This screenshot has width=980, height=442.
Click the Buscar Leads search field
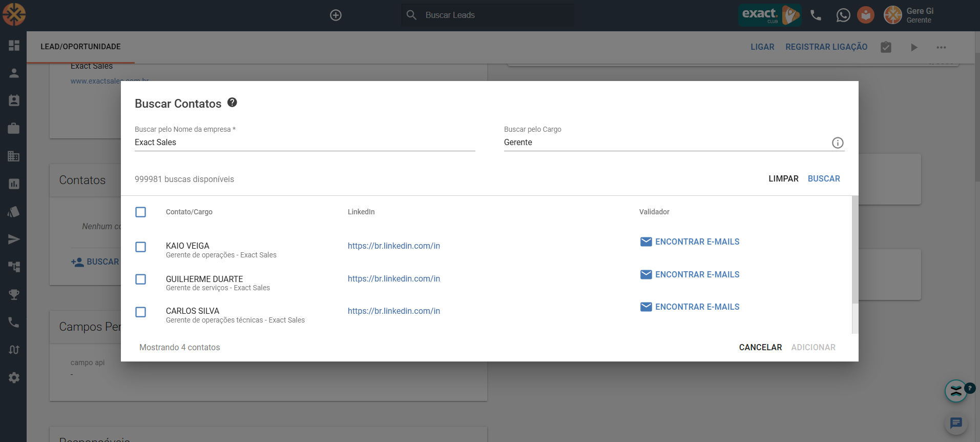click(488, 15)
